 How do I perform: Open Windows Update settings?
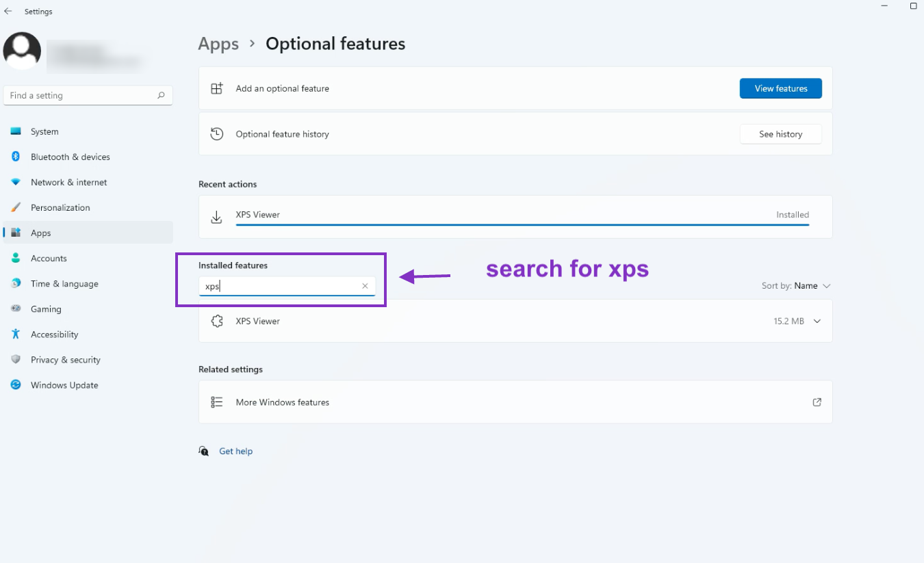point(88,384)
